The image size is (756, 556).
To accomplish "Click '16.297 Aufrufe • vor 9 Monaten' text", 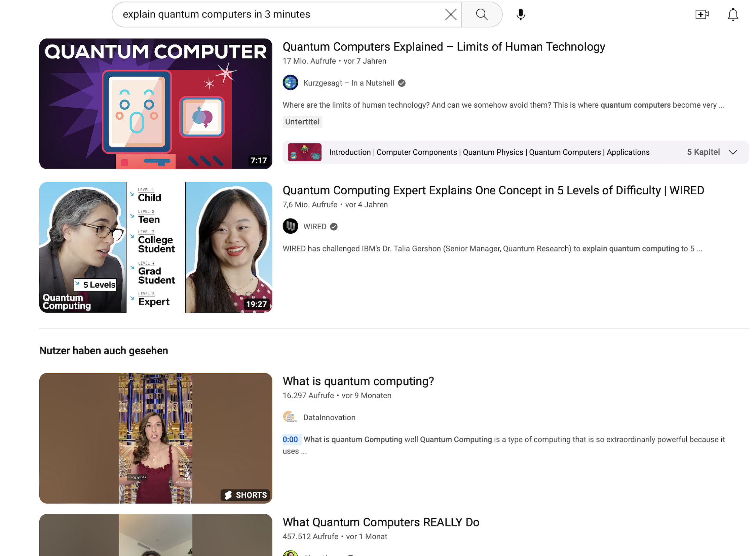I will point(337,395).
